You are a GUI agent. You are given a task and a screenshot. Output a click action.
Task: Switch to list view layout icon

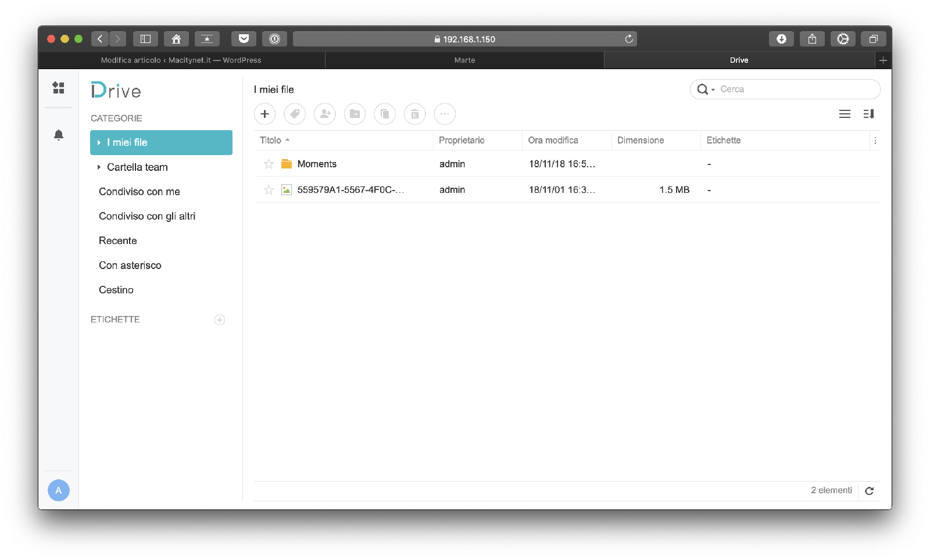click(845, 114)
